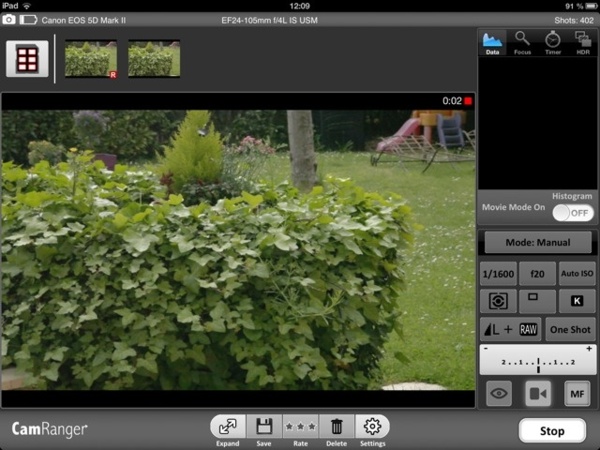Toggle the MF manual focus button
The image size is (600, 450).
pyautogui.click(x=577, y=393)
